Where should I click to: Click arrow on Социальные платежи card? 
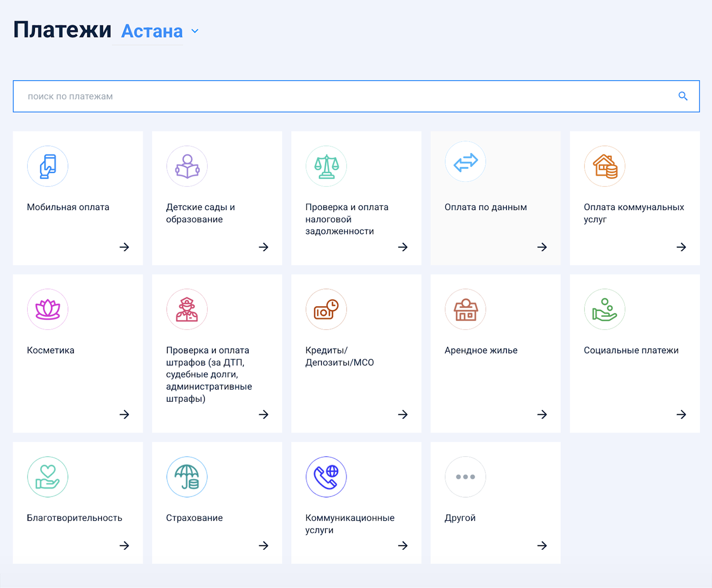pos(681,414)
